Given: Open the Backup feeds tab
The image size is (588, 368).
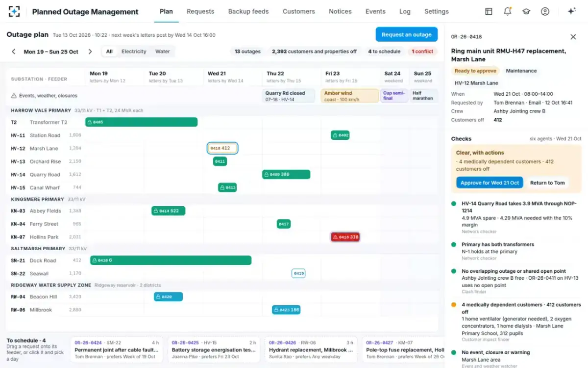Looking at the screenshot, I should [248, 11].
